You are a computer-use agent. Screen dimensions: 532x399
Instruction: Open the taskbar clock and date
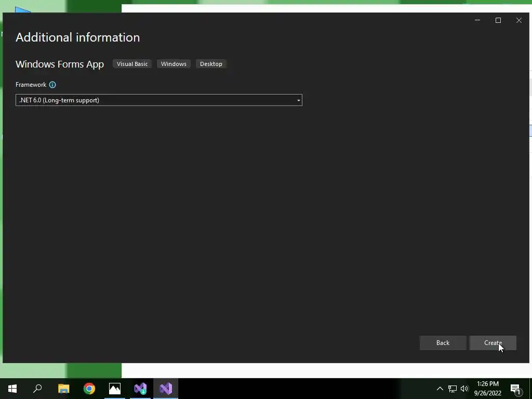coord(487,389)
